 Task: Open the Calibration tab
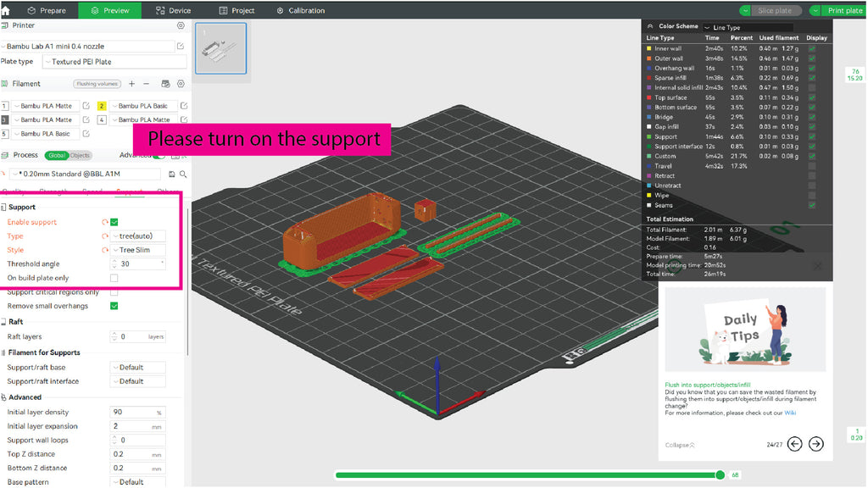(x=301, y=10)
